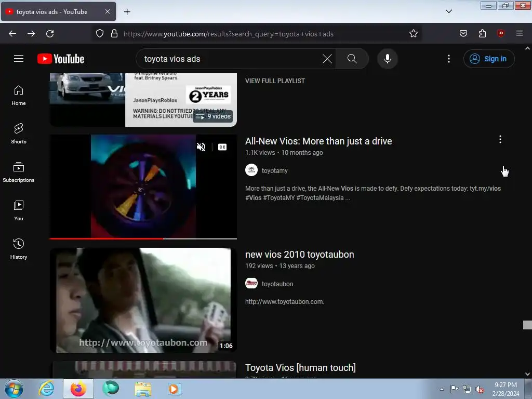
Task: Show hidden system tray icons
Action: click(442, 389)
